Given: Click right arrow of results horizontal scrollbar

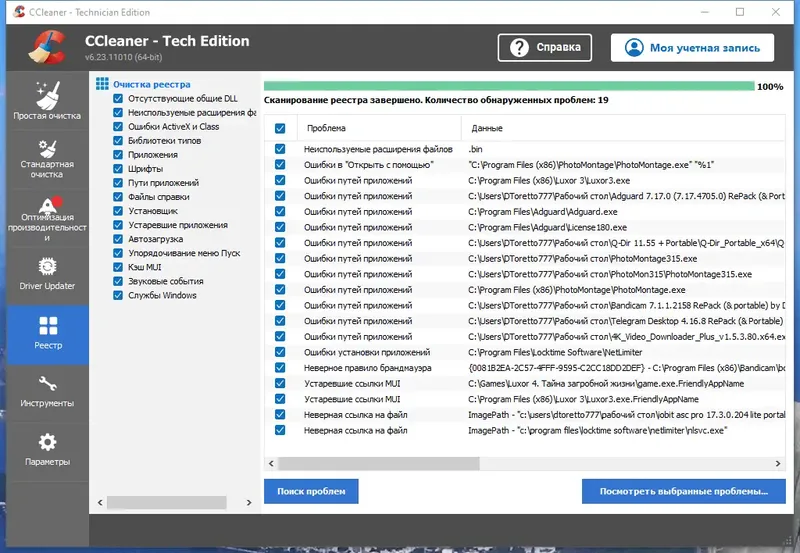Looking at the screenshot, I should point(778,463).
